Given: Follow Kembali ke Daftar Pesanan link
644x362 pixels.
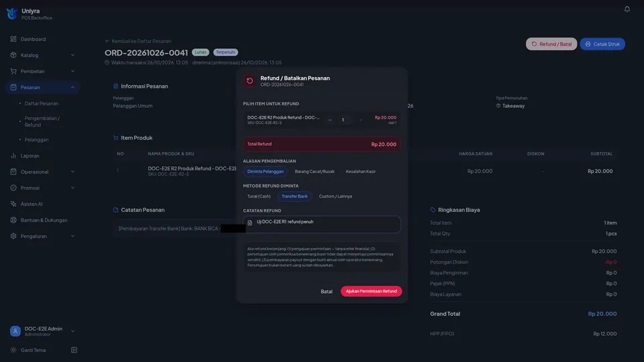Looking at the screenshot, I should pos(138,41).
